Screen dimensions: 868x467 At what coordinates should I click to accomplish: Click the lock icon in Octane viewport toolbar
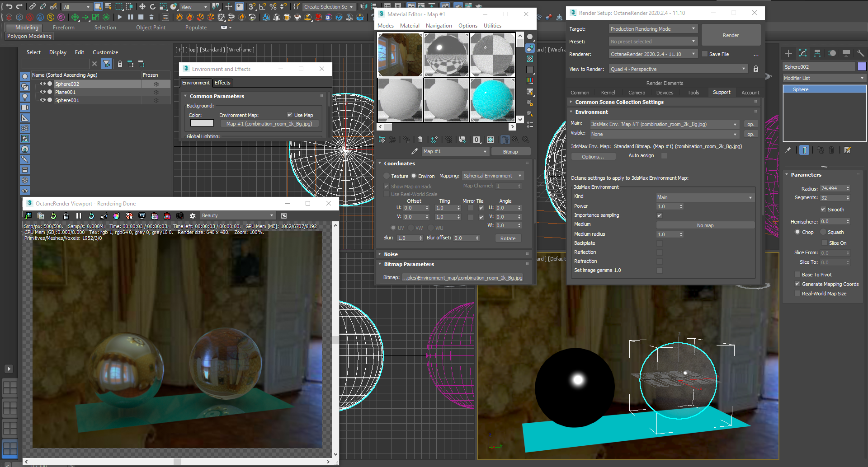[x=66, y=216]
